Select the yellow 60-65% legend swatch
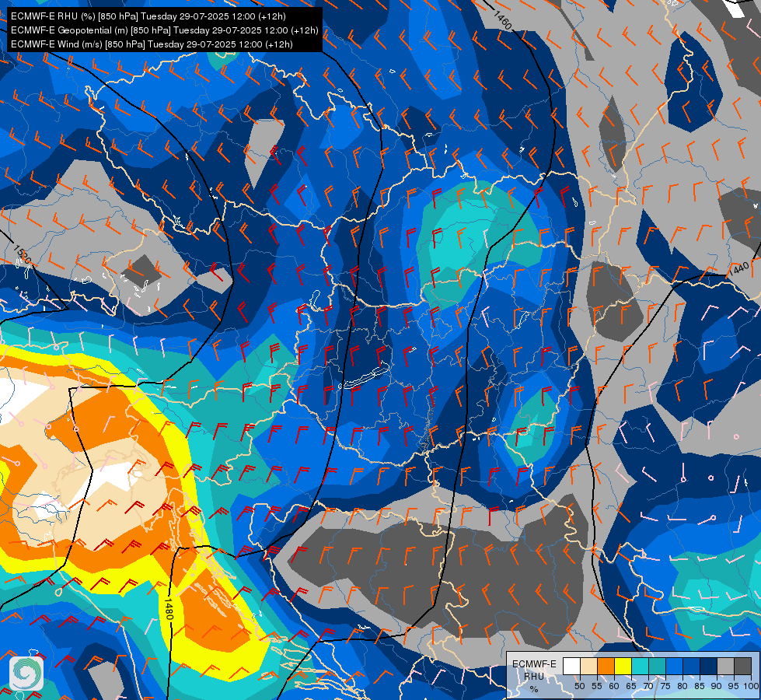Viewport: 761px width, 700px height. click(623, 666)
